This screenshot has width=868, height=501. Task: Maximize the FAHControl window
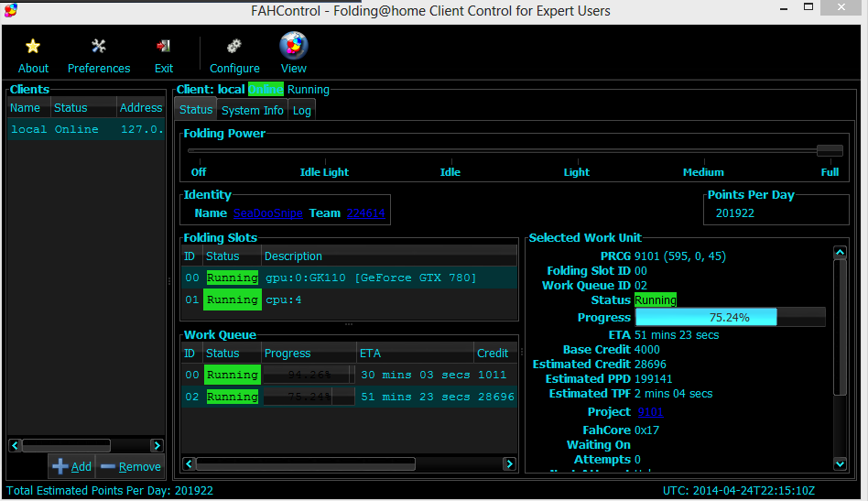808,7
